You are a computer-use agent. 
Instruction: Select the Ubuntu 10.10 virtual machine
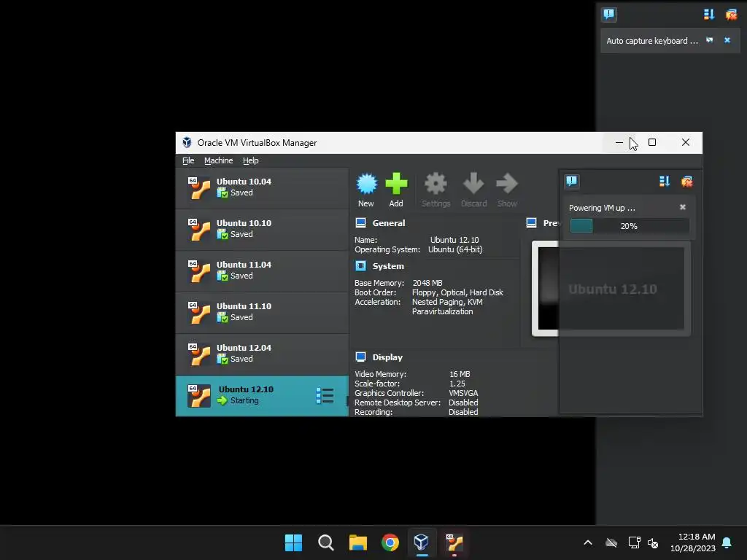click(262, 230)
